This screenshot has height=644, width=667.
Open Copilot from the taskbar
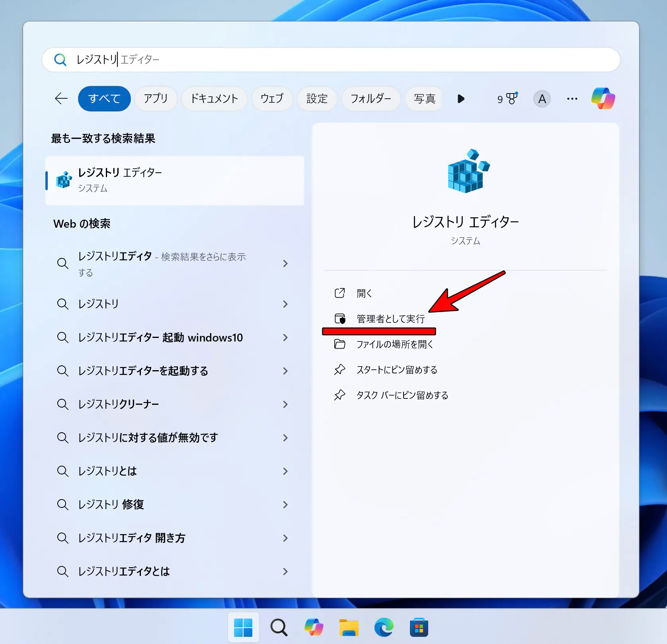314,627
